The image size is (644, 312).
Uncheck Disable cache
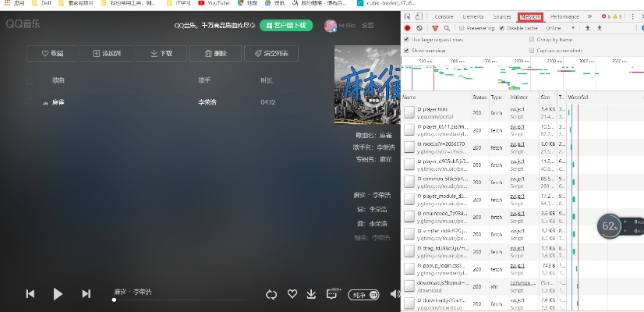pyautogui.click(x=502, y=28)
